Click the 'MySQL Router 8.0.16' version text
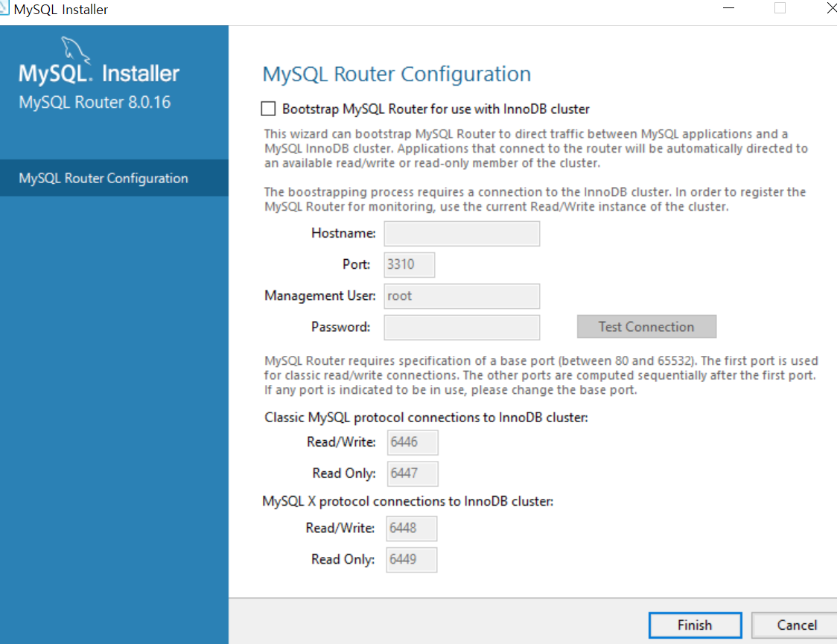837x644 pixels. click(95, 102)
